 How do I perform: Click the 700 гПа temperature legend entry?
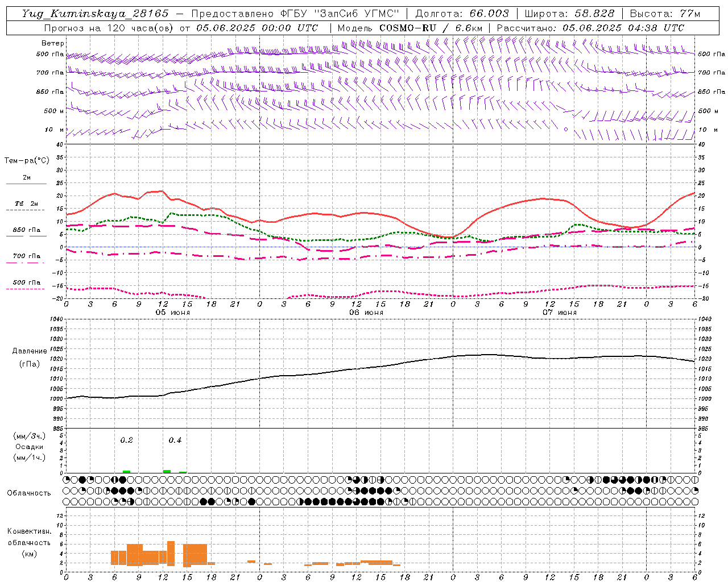[27, 256]
